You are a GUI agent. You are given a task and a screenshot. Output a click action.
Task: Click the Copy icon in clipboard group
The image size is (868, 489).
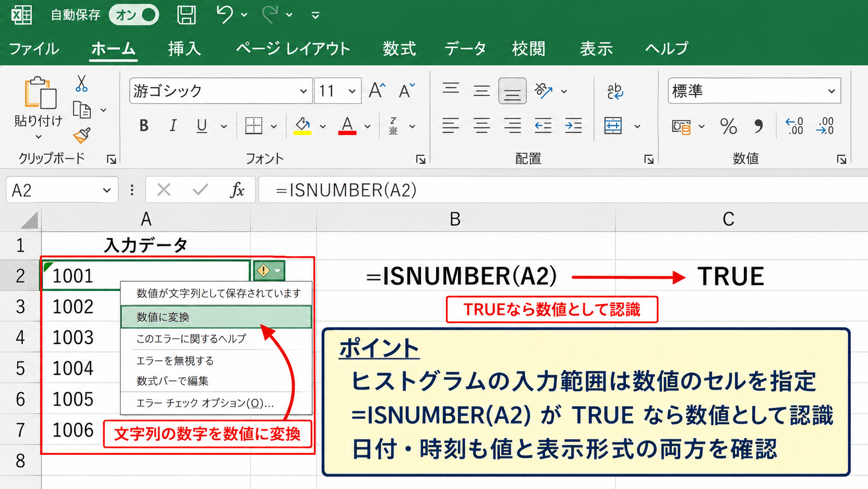(x=82, y=110)
